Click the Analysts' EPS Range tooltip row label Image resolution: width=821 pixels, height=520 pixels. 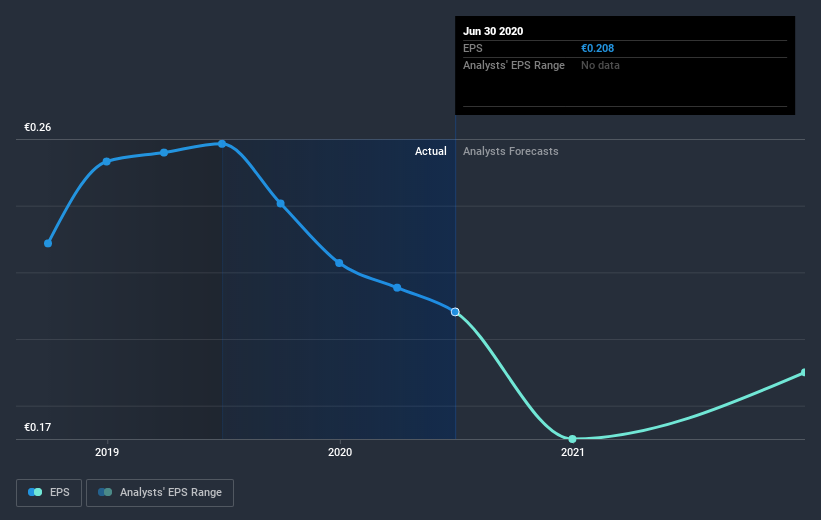[514, 65]
